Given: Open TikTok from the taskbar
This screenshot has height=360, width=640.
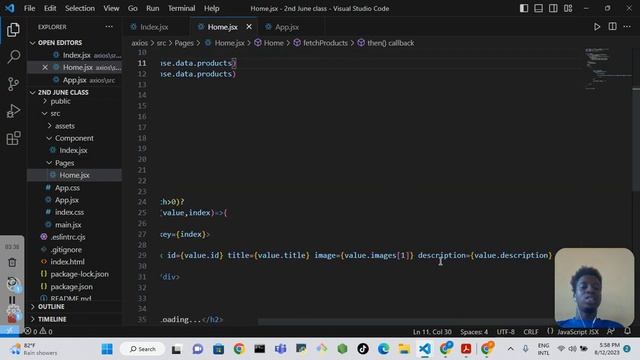Looking at the screenshot, I should [x=363, y=349].
